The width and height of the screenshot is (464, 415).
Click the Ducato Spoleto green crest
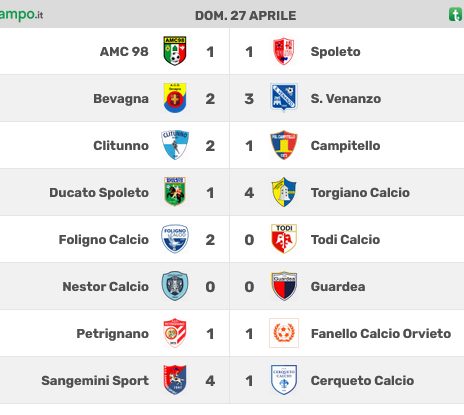(x=175, y=192)
